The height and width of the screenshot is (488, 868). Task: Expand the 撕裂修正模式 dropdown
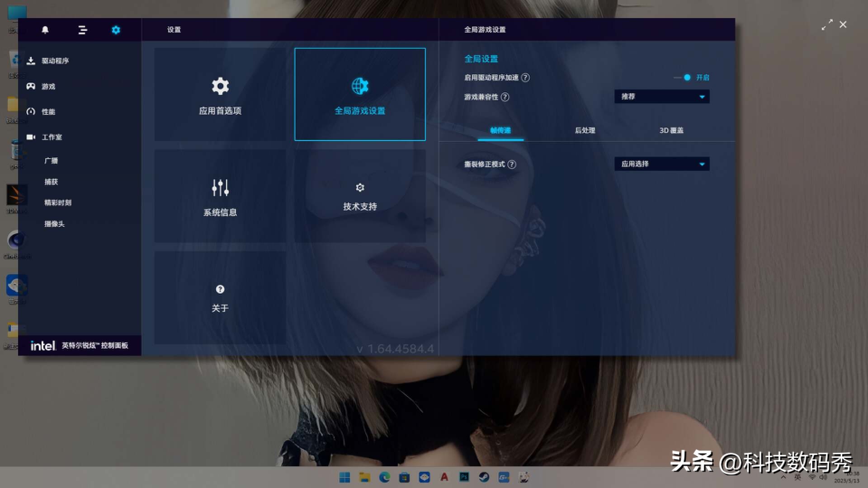click(661, 164)
